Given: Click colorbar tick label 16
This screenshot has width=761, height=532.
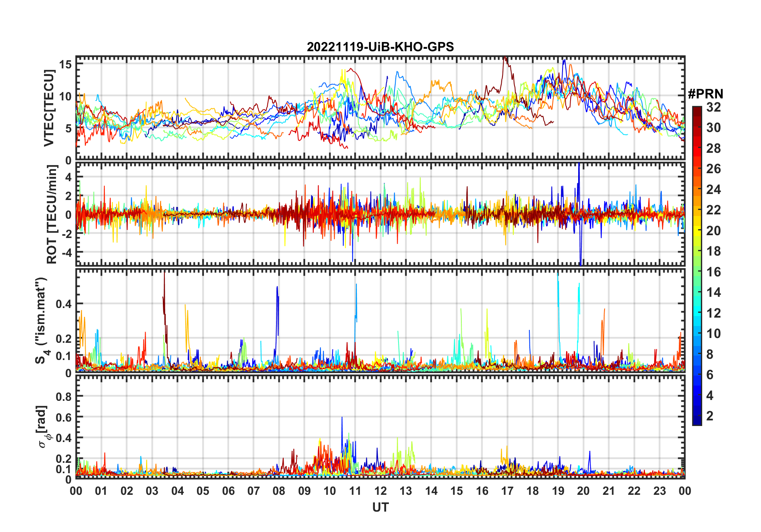Looking at the screenshot, I should (713, 272).
